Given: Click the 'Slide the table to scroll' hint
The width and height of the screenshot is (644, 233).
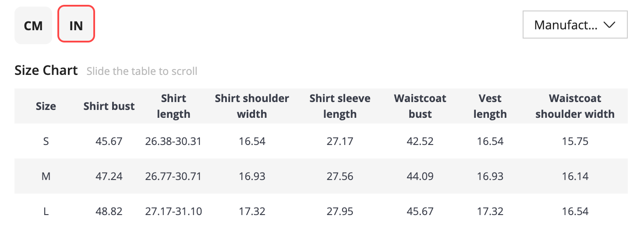Looking at the screenshot, I should 142,71.
